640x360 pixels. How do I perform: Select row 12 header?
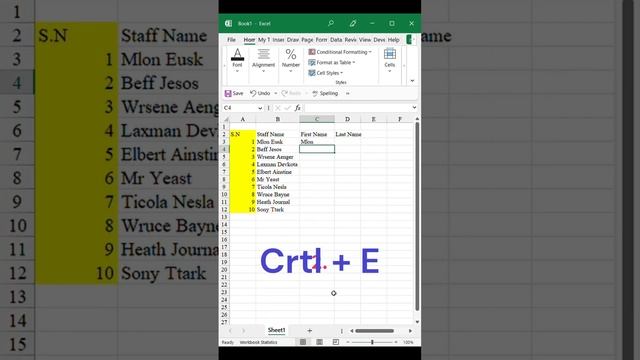point(224,209)
